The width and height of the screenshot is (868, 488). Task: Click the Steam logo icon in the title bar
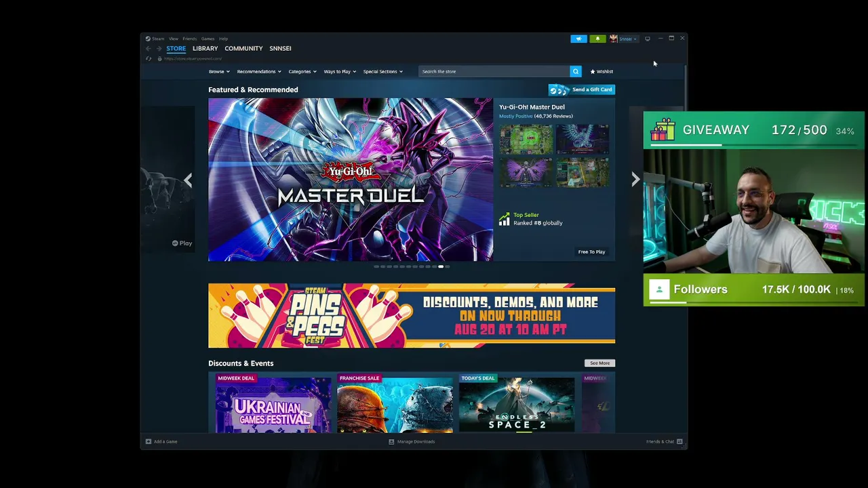pyautogui.click(x=148, y=39)
